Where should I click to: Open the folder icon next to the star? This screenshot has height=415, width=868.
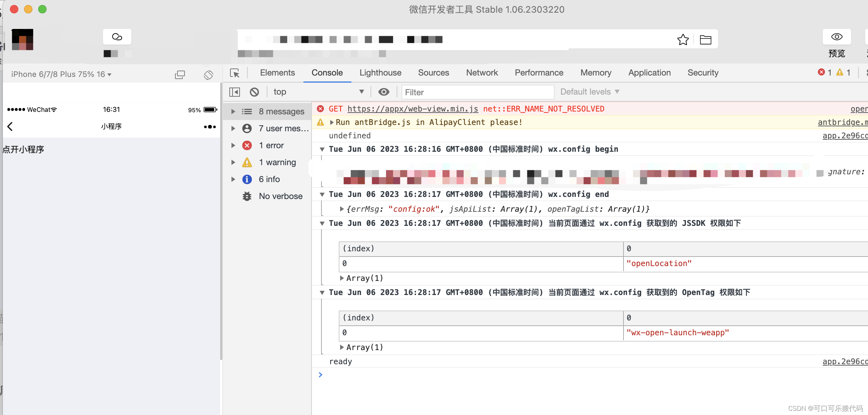[x=706, y=40]
